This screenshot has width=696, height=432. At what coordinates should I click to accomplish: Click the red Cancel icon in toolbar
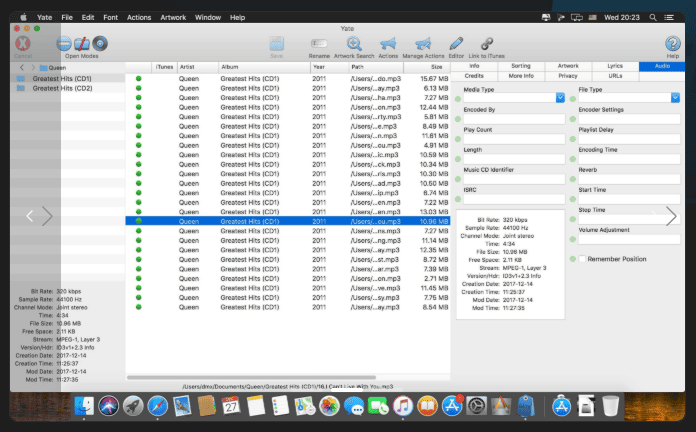click(x=23, y=44)
